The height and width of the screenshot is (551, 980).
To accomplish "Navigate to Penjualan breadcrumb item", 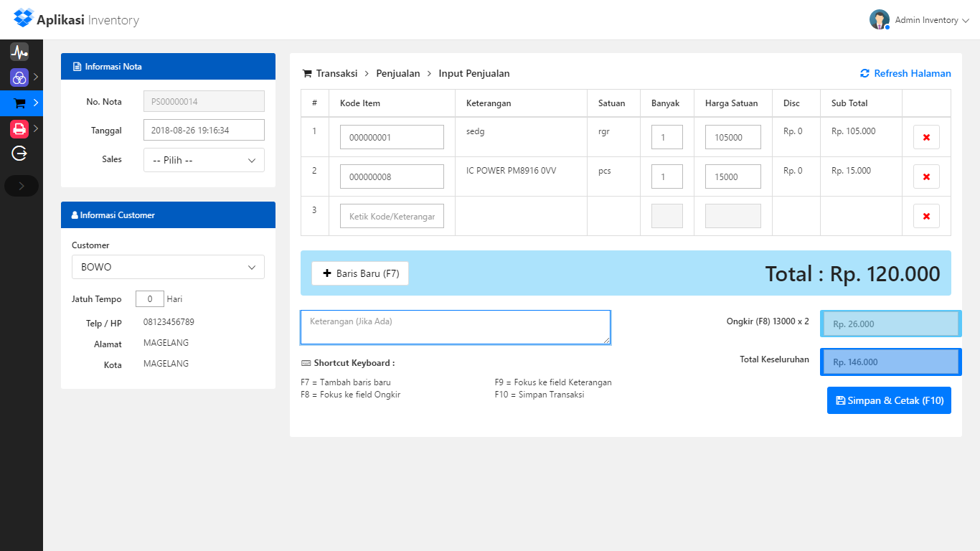I will click(397, 73).
